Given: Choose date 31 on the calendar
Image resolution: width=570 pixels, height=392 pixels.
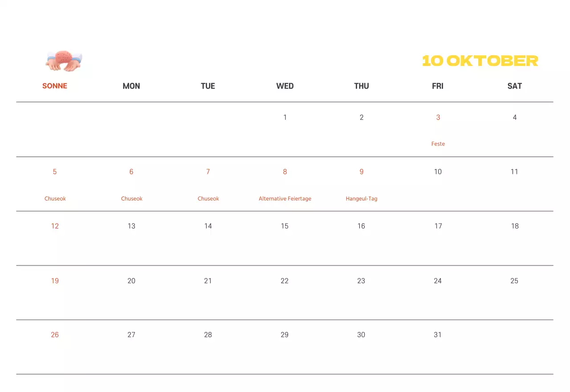Looking at the screenshot, I should pos(438,335).
